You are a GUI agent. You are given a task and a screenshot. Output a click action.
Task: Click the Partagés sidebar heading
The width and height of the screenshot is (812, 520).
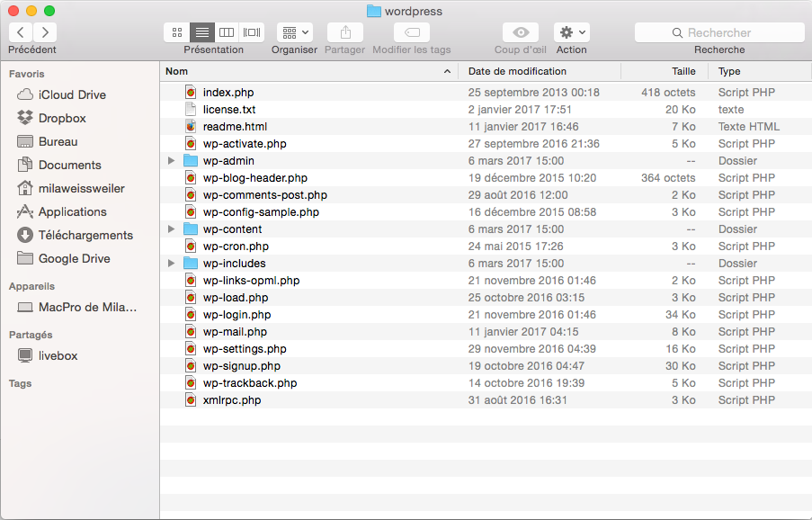[x=31, y=335]
